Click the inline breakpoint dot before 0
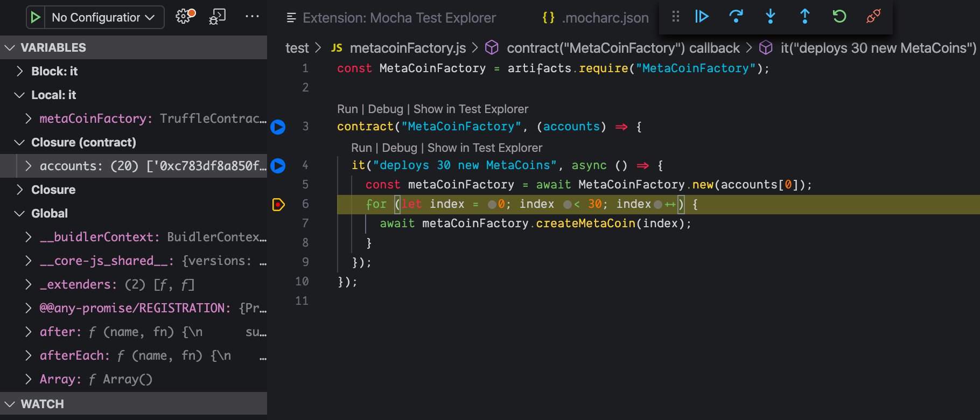980x420 pixels. tap(492, 205)
